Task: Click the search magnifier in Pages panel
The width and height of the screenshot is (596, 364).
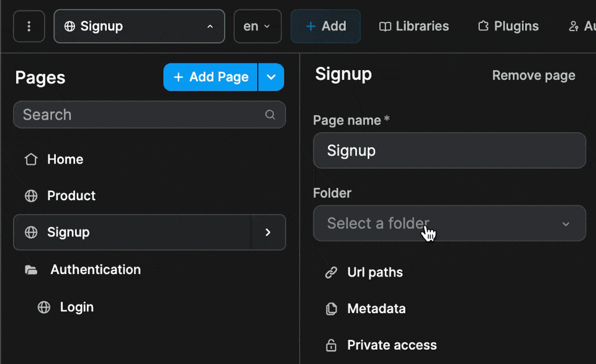Action: pyautogui.click(x=270, y=114)
